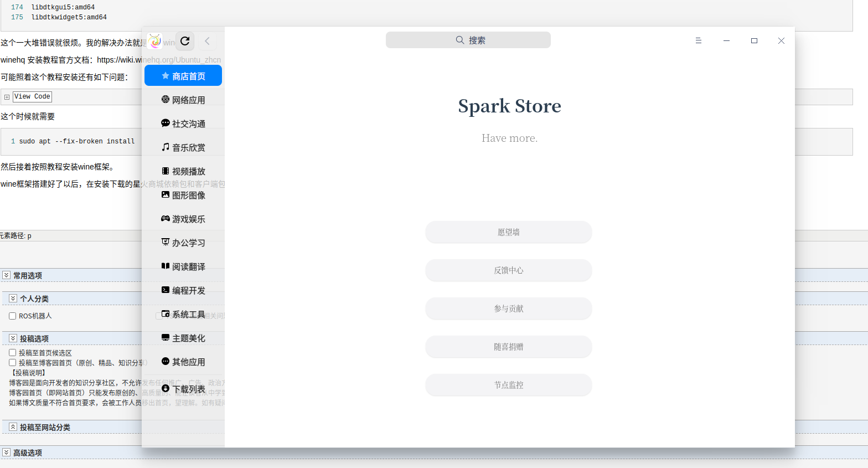The image size is (868, 468).
Task: Click the Spark Store heading text
Action: [509, 106]
